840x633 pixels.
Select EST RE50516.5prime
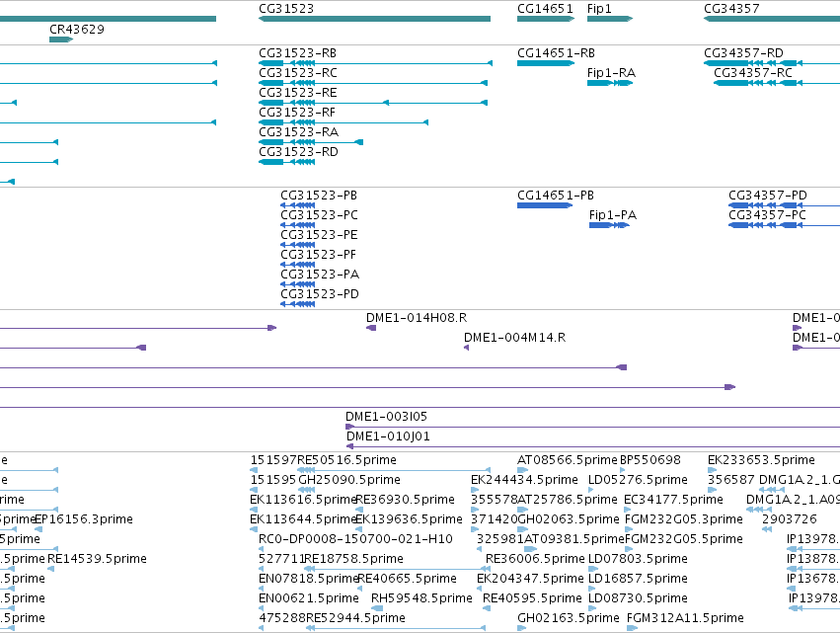(346, 460)
